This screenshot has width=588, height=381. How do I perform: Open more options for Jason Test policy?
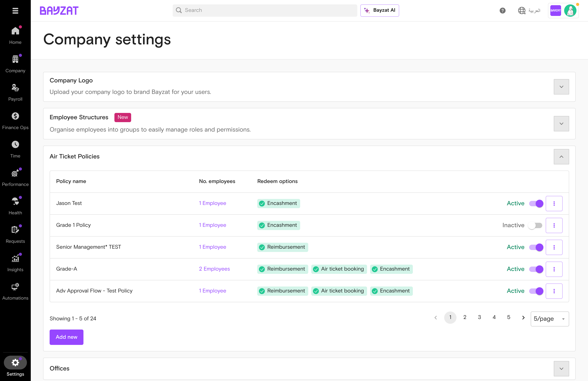pyautogui.click(x=554, y=203)
